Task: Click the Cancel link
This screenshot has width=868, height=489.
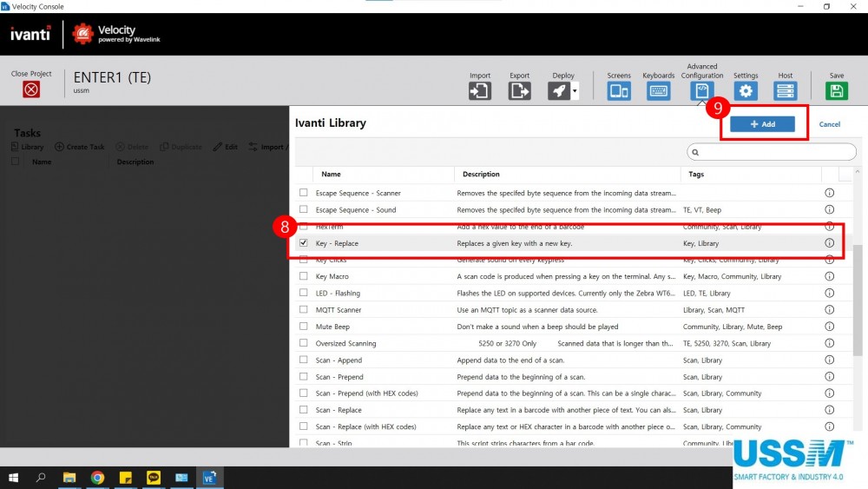Action: coord(829,124)
